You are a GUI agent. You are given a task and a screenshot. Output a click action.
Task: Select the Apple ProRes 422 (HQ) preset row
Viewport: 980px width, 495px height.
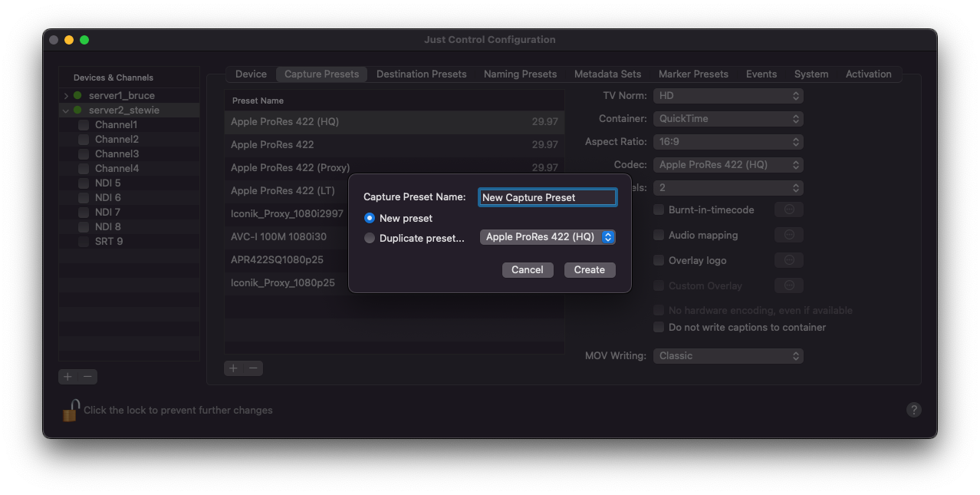tap(394, 121)
